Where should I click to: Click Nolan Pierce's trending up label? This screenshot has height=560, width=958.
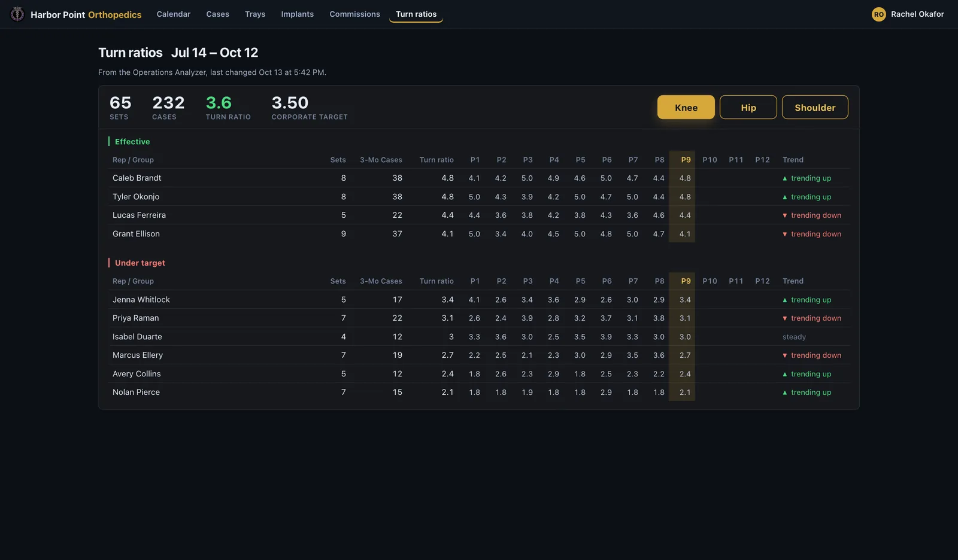(807, 392)
